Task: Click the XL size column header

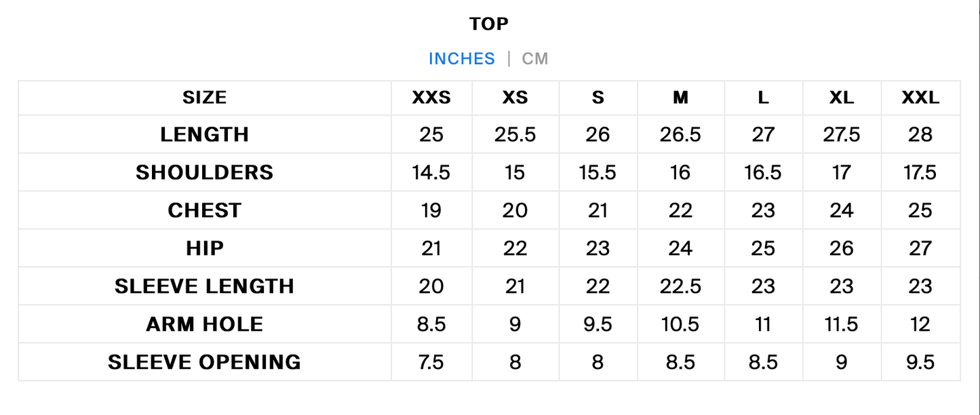Action: point(842,98)
